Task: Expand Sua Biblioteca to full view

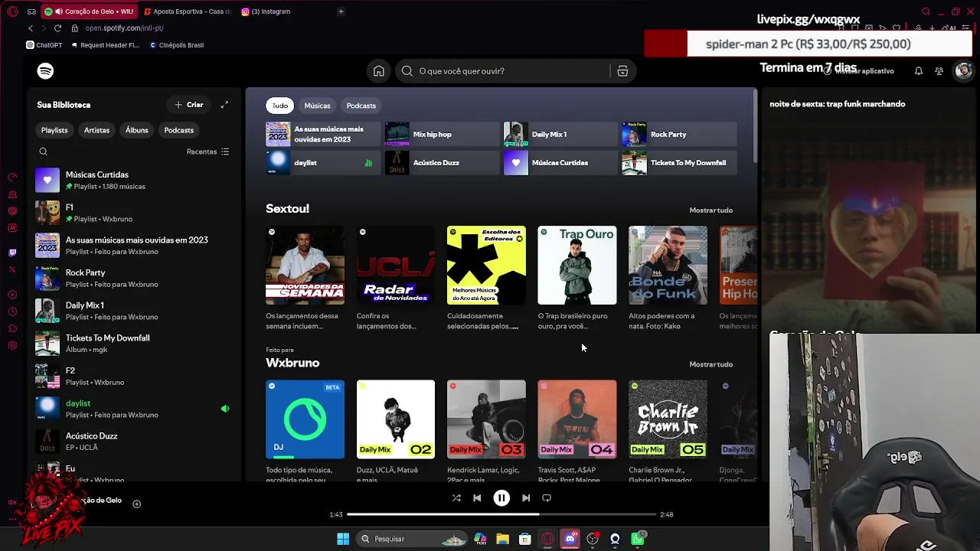Action: tap(224, 105)
